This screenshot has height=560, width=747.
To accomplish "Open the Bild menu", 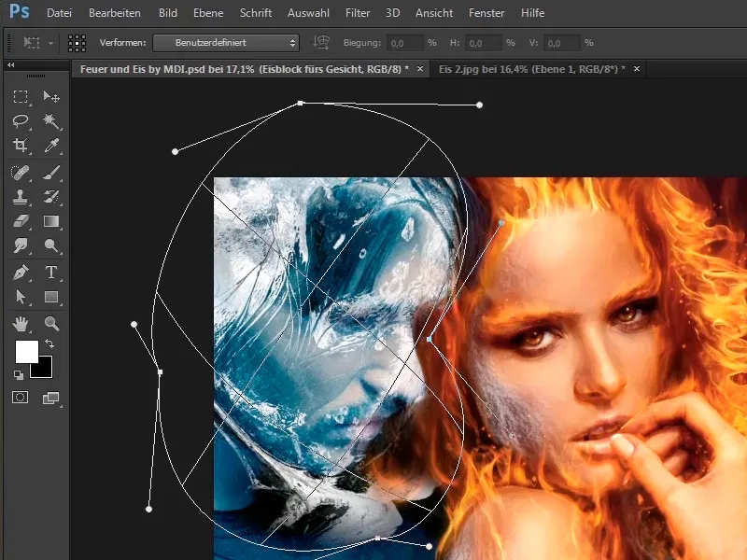I will pos(168,13).
